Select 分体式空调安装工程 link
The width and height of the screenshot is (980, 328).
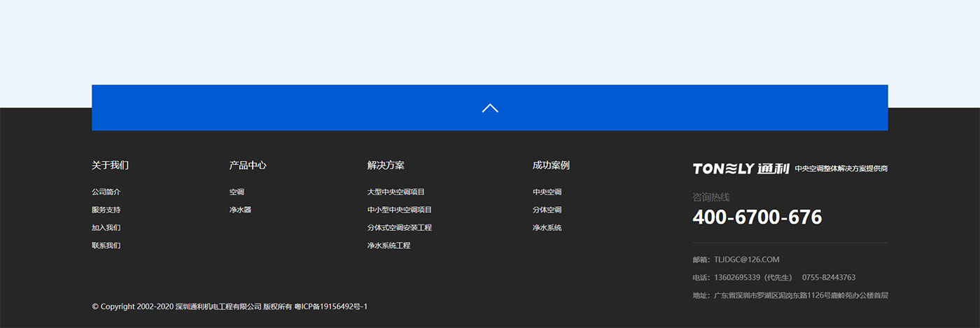[400, 228]
